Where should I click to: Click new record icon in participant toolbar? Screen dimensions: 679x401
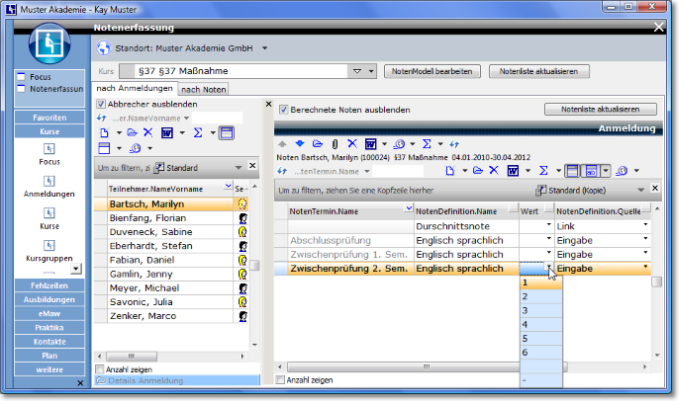(x=104, y=133)
